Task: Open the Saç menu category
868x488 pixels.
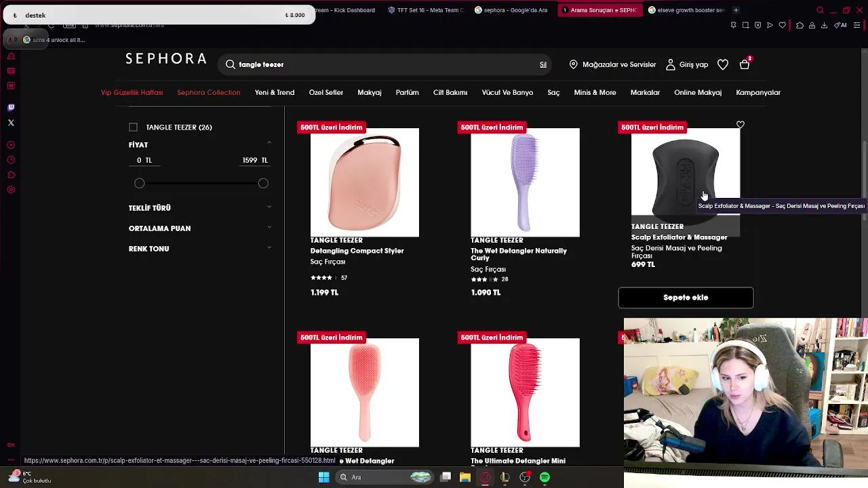Action: click(553, 92)
